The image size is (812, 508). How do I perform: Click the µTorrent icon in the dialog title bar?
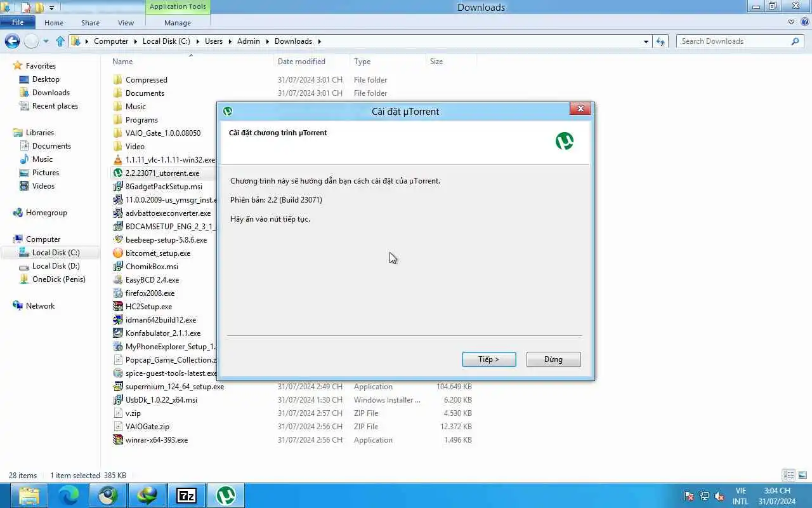coord(228,111)
